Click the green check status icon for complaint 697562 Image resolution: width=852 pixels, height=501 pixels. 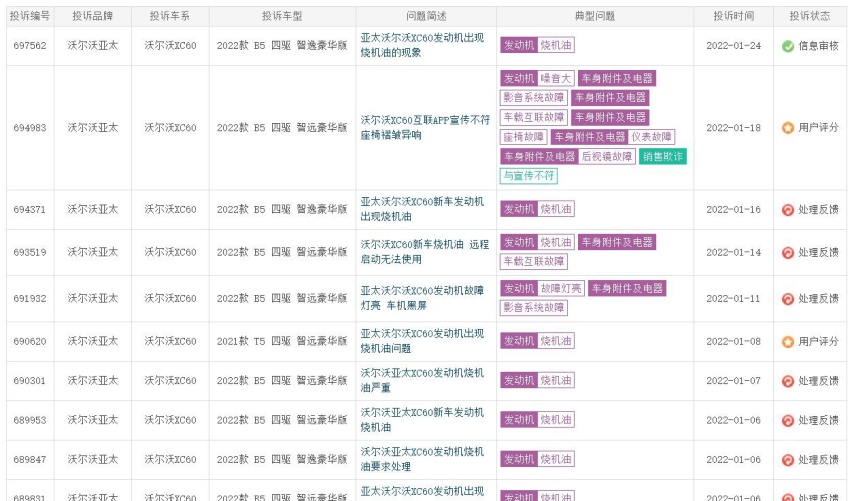(x=787, y=46)
